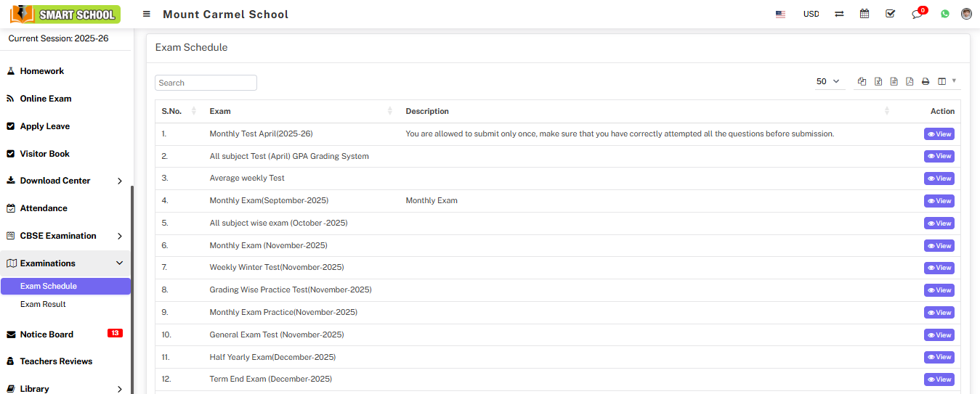Screen dimensions: 980x394
Task: View Monthly Exam (November-2025) schedule
Action: 939,246
